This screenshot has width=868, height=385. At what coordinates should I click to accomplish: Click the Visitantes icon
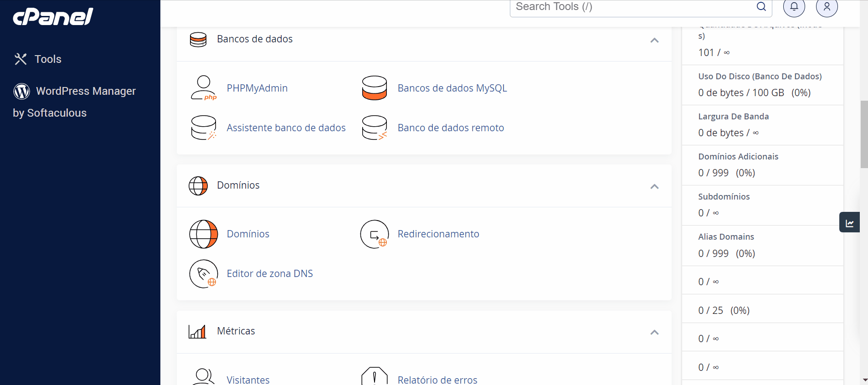coord(203,377)
